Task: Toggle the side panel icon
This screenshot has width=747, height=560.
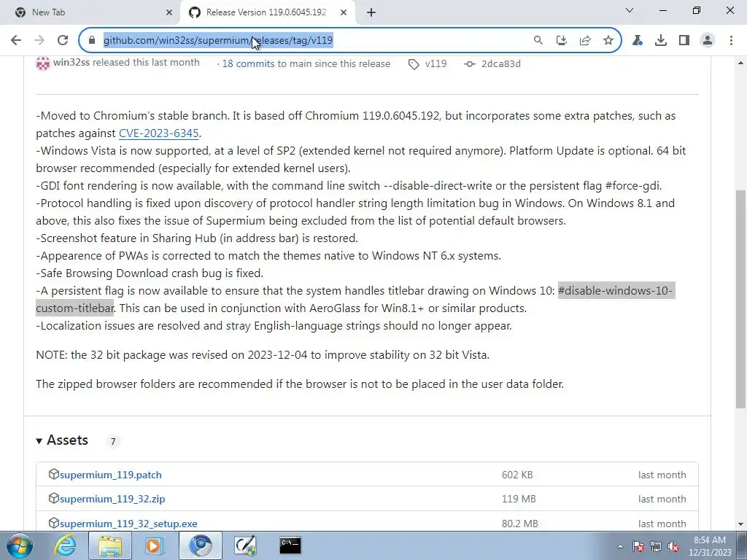Action: pos(684,41)
